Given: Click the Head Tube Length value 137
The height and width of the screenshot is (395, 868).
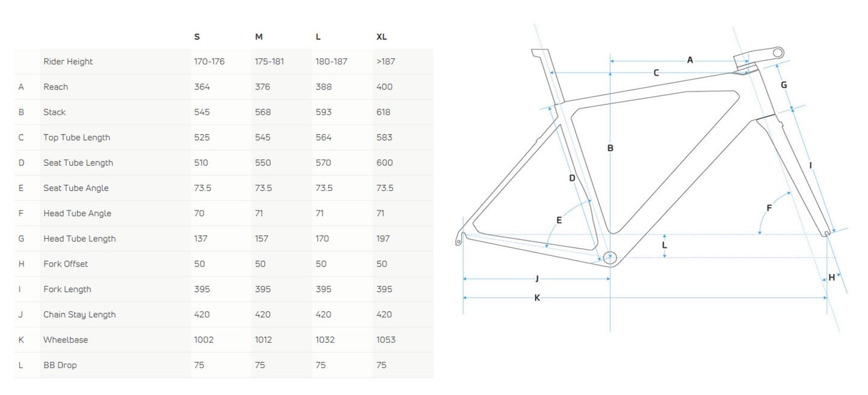Looking at the screenshot, I should 201,239.
